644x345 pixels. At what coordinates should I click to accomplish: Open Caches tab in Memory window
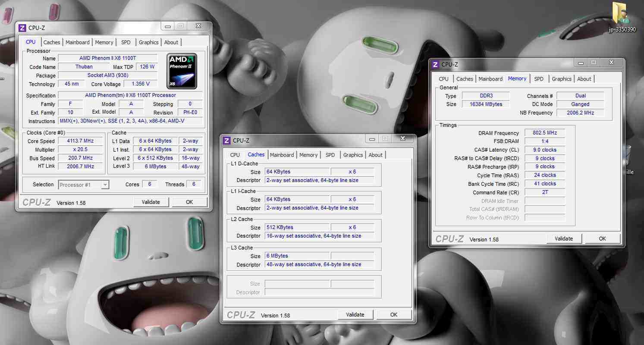[465, 79]
